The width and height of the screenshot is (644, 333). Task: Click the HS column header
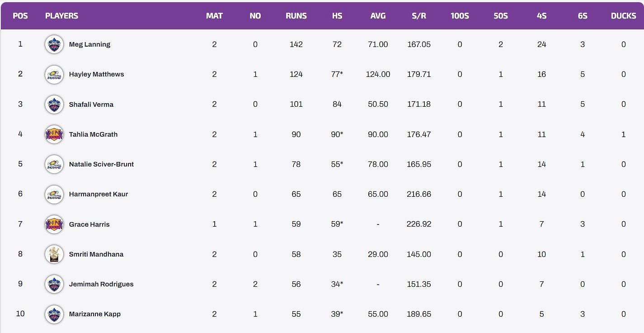coord(337,16)
